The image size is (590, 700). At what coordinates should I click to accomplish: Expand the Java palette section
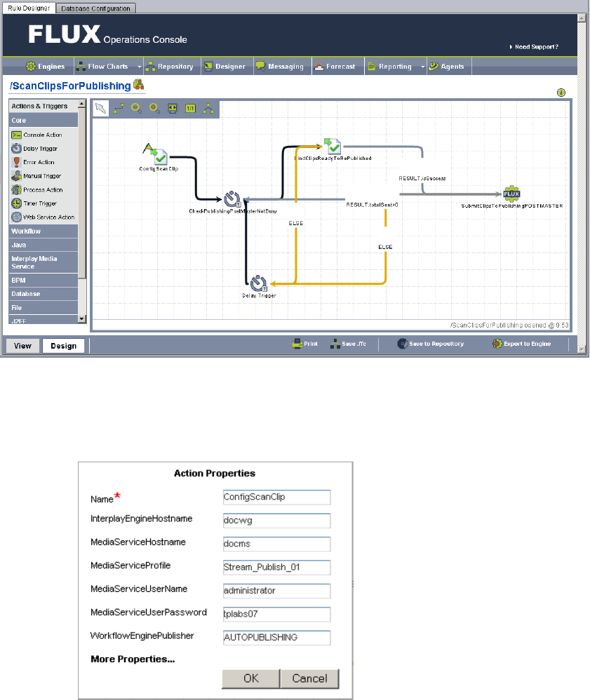point(43,245)
